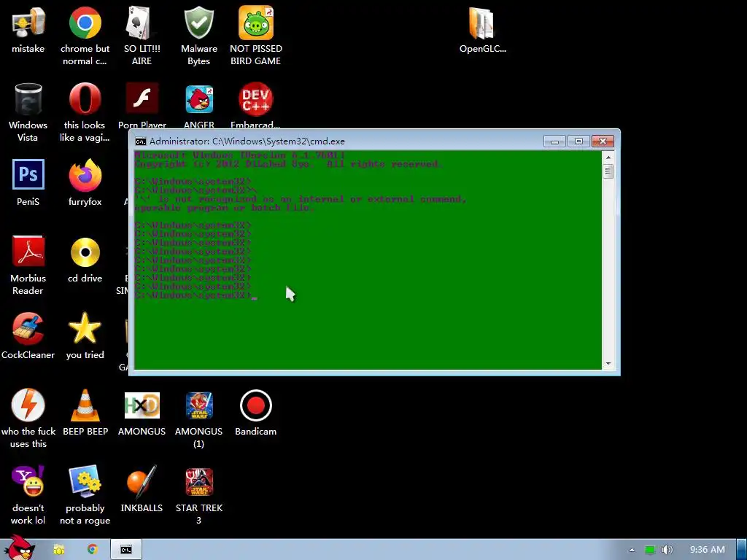Close the cmd.exe window
Image resolution: width=747 pixels, height=560 pixels.
(x=603, y=141)
